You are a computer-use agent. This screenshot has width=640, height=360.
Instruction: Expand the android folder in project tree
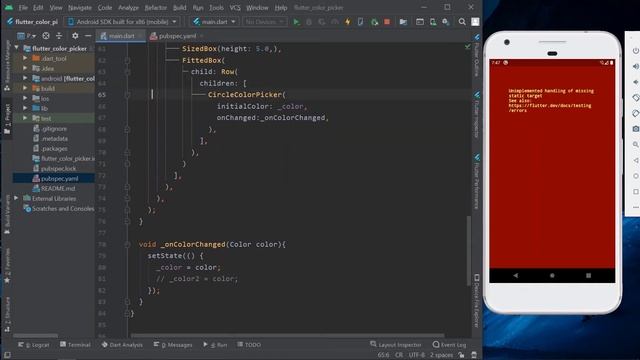[25, 78]
